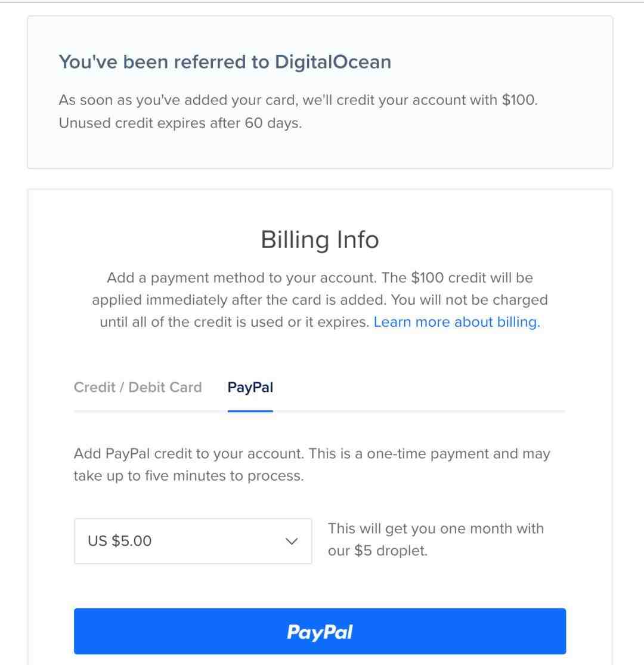Open the US $5.00 amount dropdown
The height and width of the screenshot is (665, 644).
pyautogui.click(x=193, y=541)
